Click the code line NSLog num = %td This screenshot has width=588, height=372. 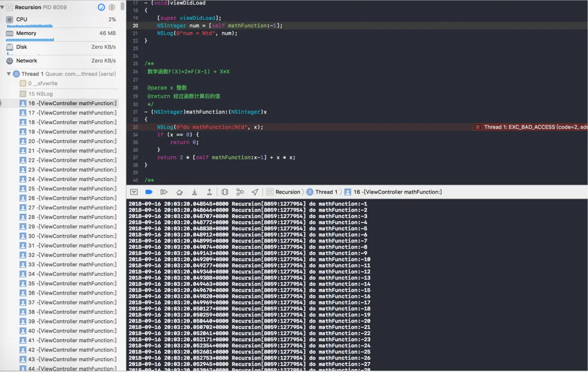point(197,33)
